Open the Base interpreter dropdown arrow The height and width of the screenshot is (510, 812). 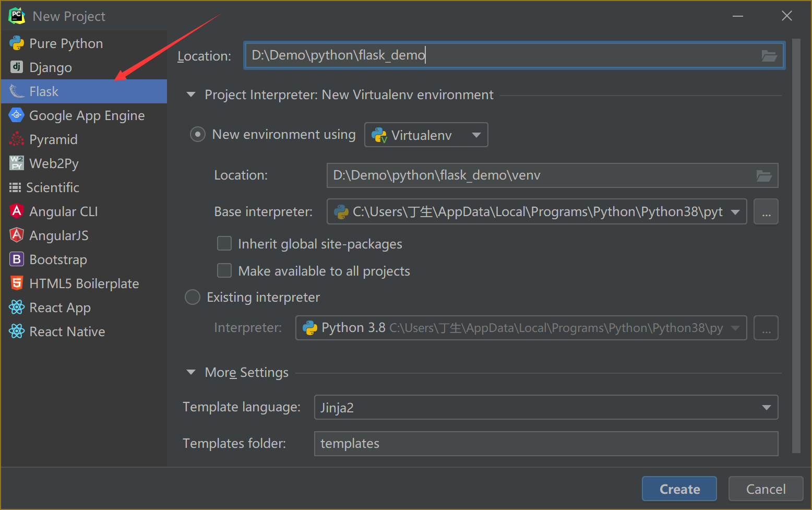pyautogui.click(x=735, y=212)
